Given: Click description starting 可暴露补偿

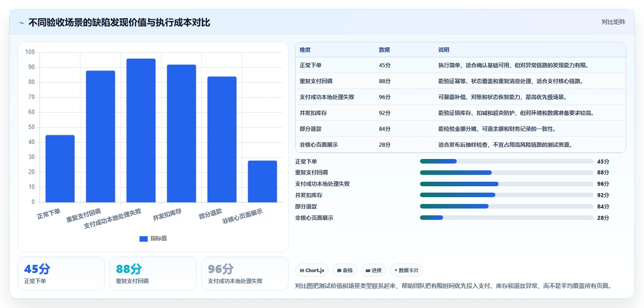Looking at the screenshot, I should pyautogui.click(x=502, y=97).
